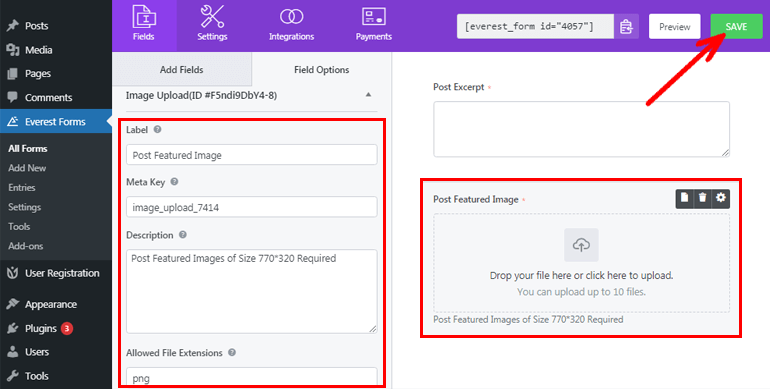
Task: Copy shortcode with clipboard icon
Action: click(626, 27)
